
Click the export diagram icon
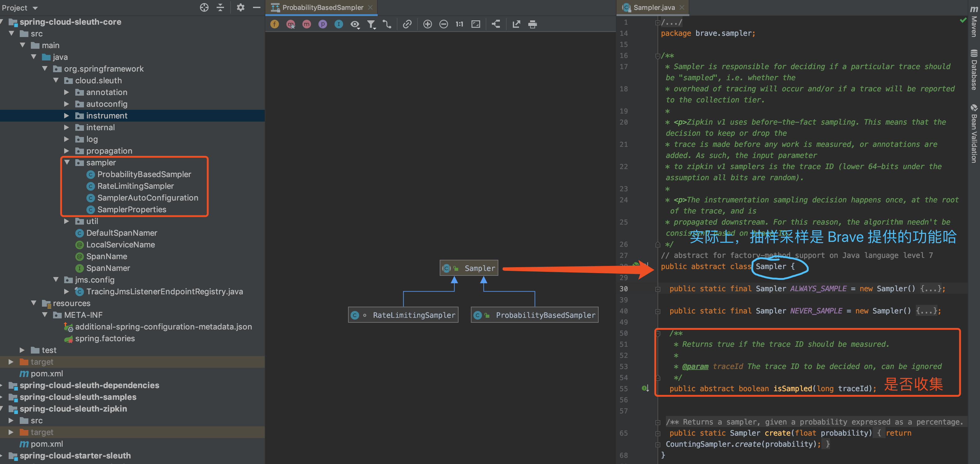tap(516, 24)
